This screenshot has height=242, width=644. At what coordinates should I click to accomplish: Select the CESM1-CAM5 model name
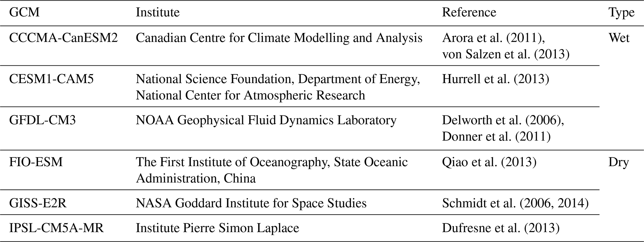point(51,79)
